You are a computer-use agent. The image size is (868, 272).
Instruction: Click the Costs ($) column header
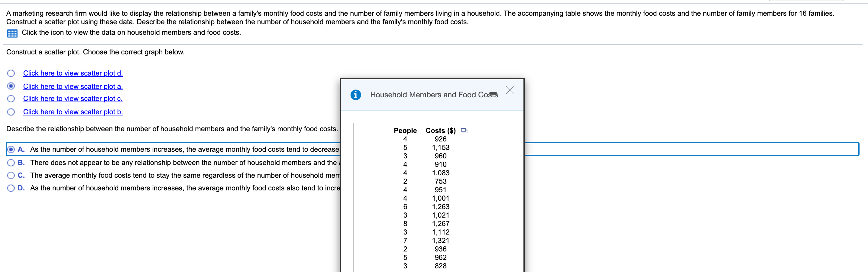point(440,131)
